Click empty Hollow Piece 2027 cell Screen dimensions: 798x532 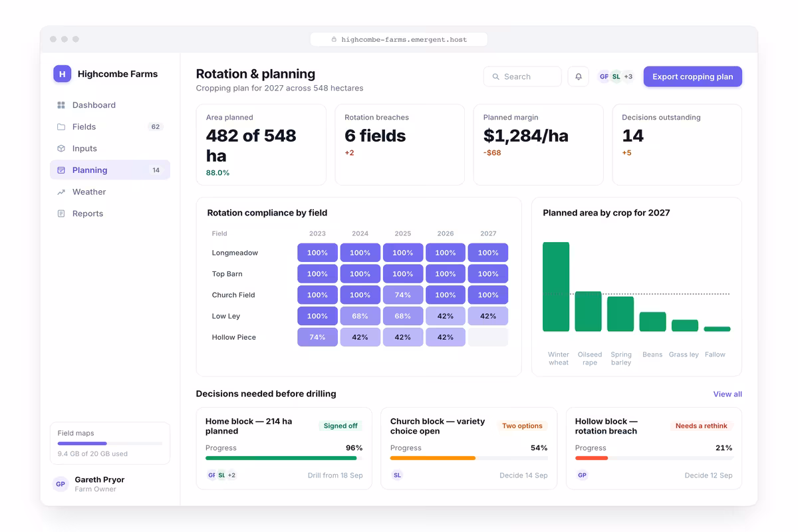tap(488, 337)
